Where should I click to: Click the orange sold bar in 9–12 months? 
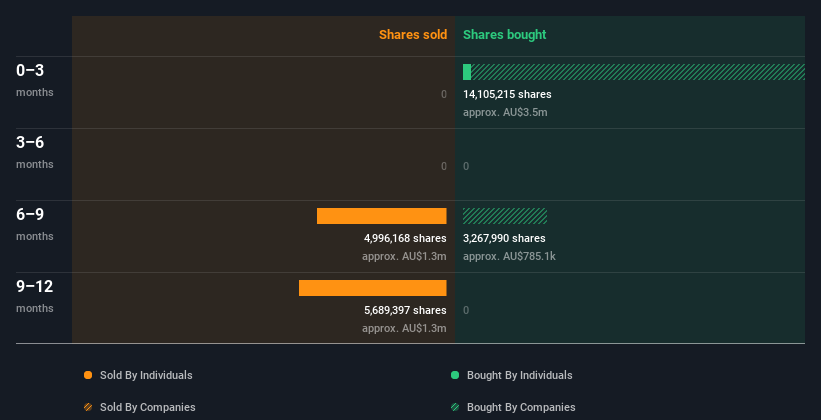[373, 288]
